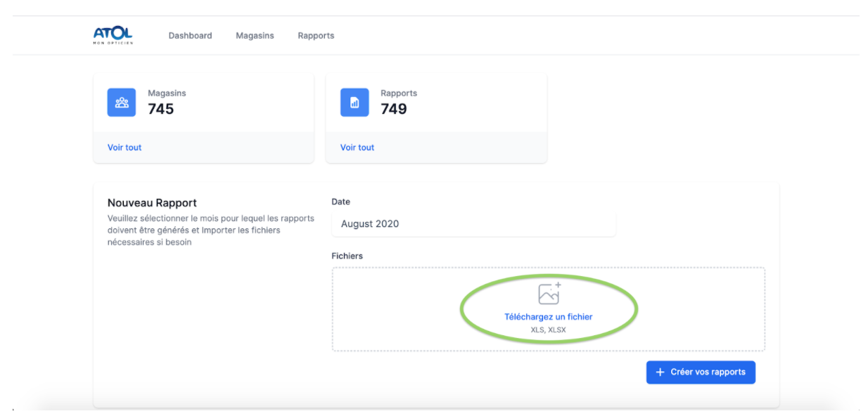
Task: Click Voir tout under Rapports card
Action: [x=357, y=148]
